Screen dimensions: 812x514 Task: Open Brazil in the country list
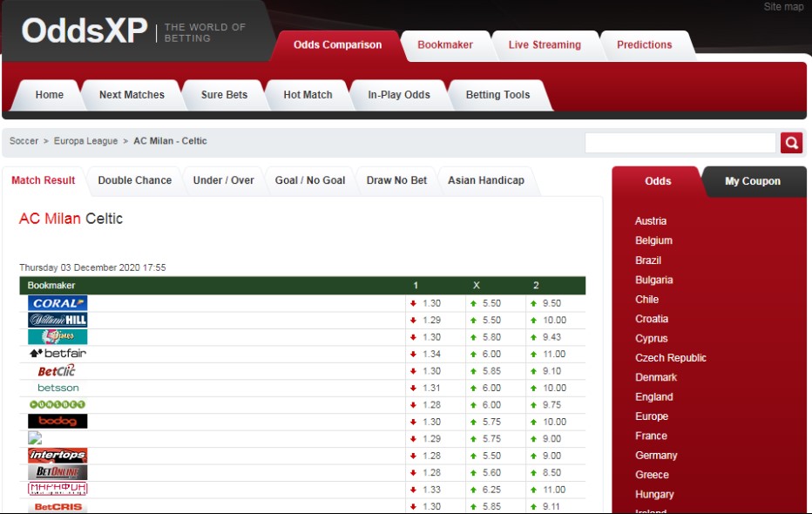(648, 260)
